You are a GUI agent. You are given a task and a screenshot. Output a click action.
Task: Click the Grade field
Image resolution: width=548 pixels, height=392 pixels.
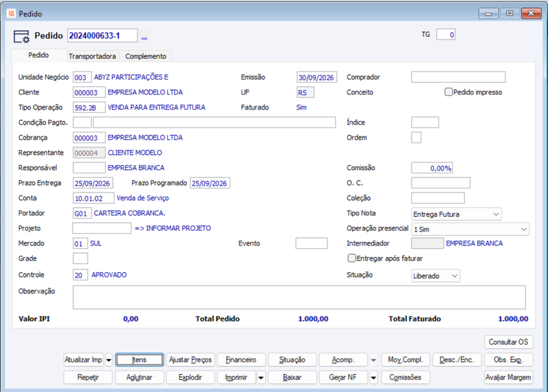80,258
